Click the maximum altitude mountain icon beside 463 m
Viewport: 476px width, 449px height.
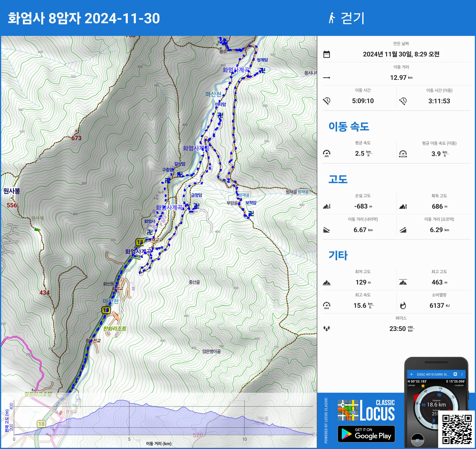tap(403, 282)
